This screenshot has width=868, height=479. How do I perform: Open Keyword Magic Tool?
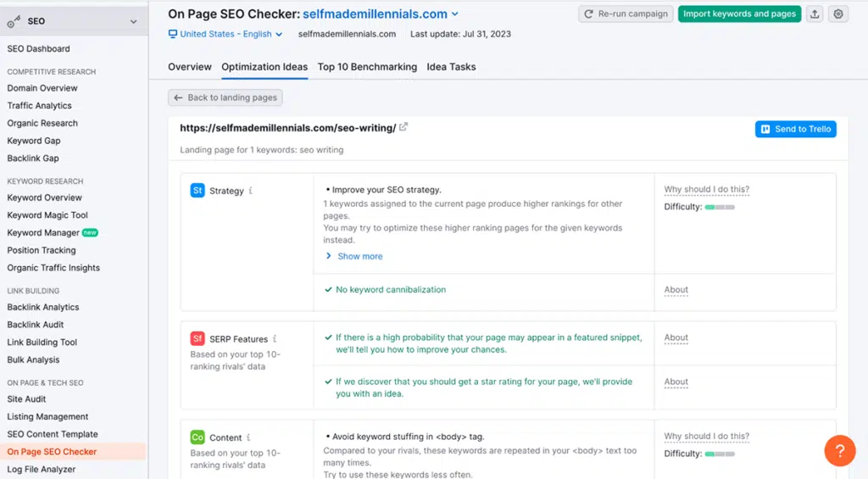coord(47,215)
